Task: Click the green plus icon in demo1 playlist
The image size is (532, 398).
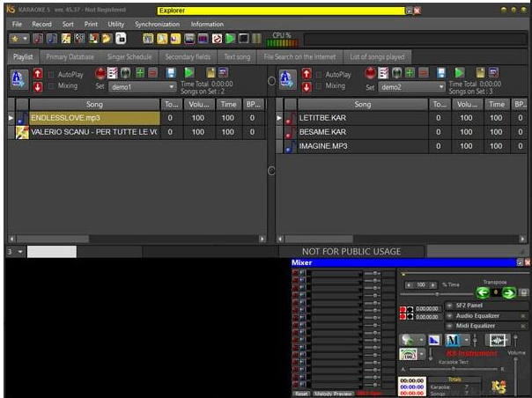Action: [x=140, y=74]
